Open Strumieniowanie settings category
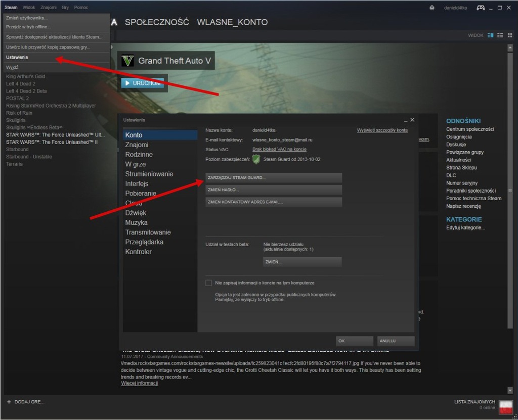Viewport: 518px width, 420px height. (160, 174)
